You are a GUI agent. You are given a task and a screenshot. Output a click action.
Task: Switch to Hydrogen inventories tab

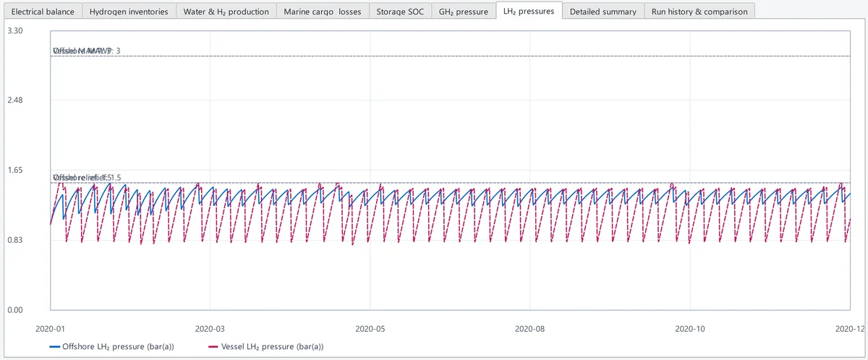[129, 12]
